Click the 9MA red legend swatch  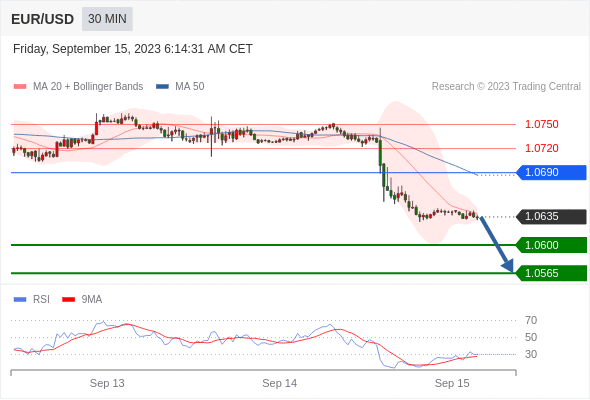click(x=68, y=300)
